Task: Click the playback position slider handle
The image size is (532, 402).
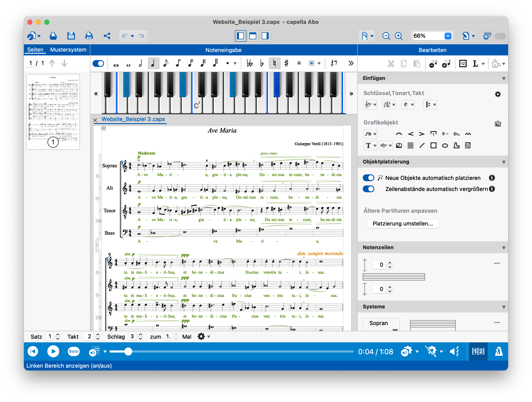Action: pyautogui.click(x=129, y=351)
